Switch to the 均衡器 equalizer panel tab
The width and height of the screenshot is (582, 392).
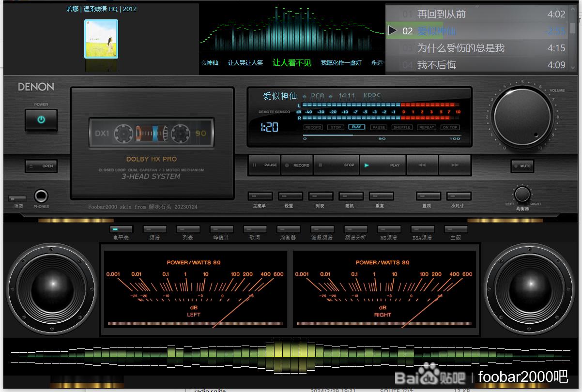(288, 229)
